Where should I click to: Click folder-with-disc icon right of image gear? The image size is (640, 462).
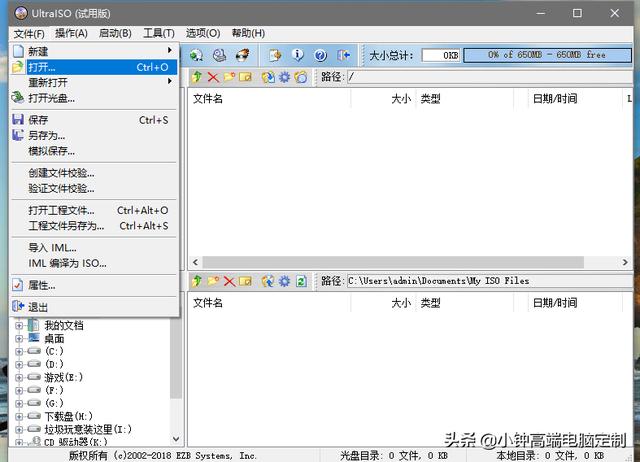click(301, 77)
